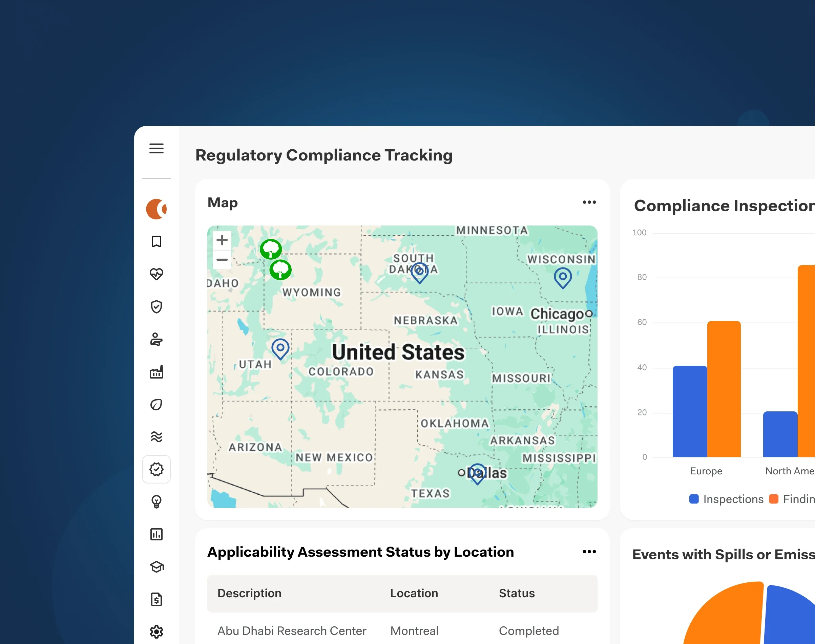
Task: Select the shield checkmark sidebar icon
Action: coord(156,306)
